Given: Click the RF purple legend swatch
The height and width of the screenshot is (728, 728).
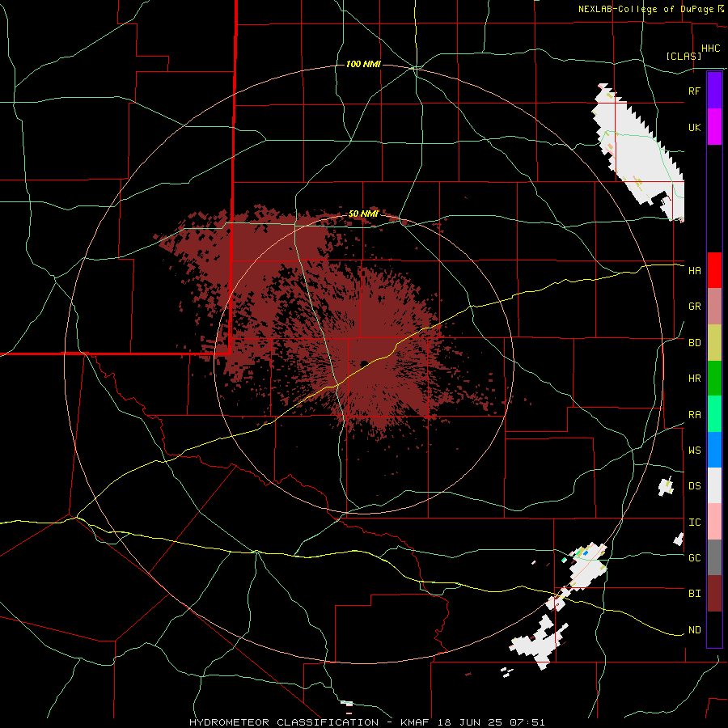Looking at the screenshot, I should [714, 91].
